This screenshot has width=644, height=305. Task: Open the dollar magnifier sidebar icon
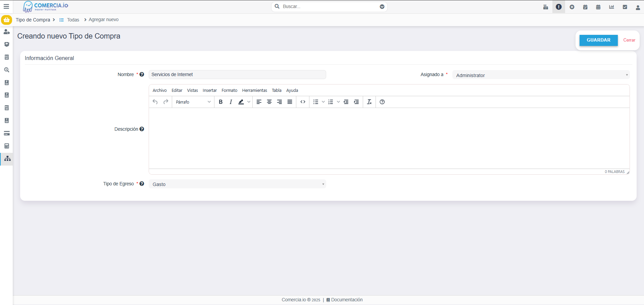pyautogui.click(x=6, y=70)
